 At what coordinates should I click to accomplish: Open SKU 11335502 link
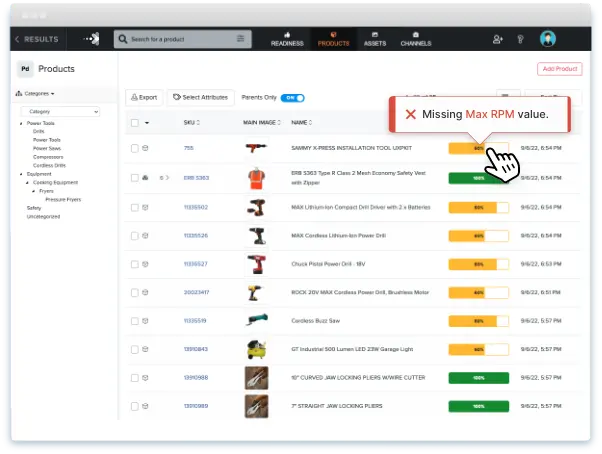coord(196,207)
